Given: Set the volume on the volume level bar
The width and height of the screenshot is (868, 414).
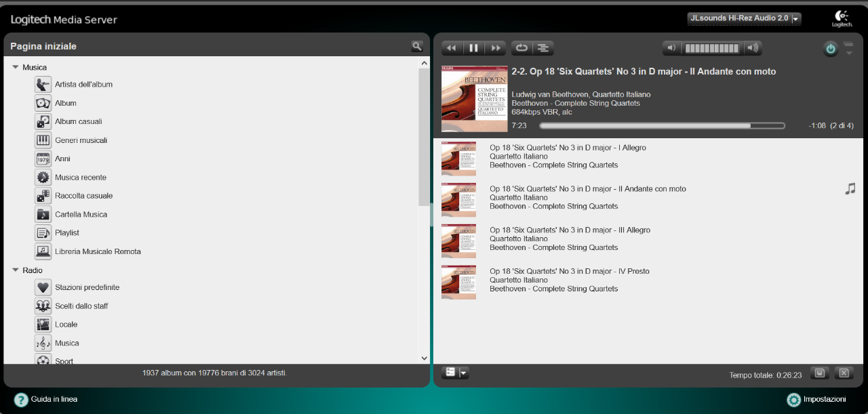Looking at the screenshot, I should (x=711, y=48).
